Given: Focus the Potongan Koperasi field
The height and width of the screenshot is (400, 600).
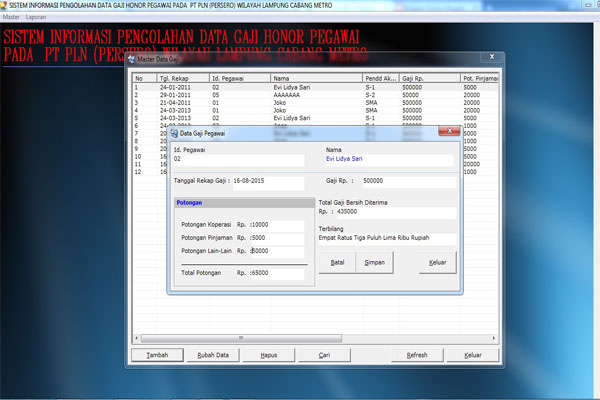Looking at the screenshot, I should tap(277, 225).
